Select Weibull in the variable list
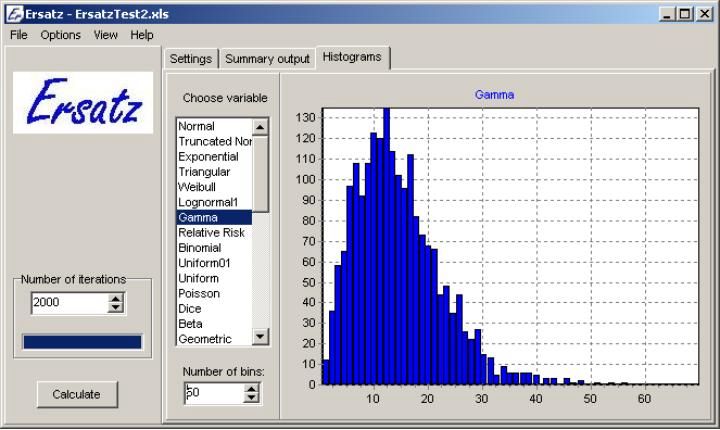The width and height of the screenshot is (720, 430). (x=197, y=187)
